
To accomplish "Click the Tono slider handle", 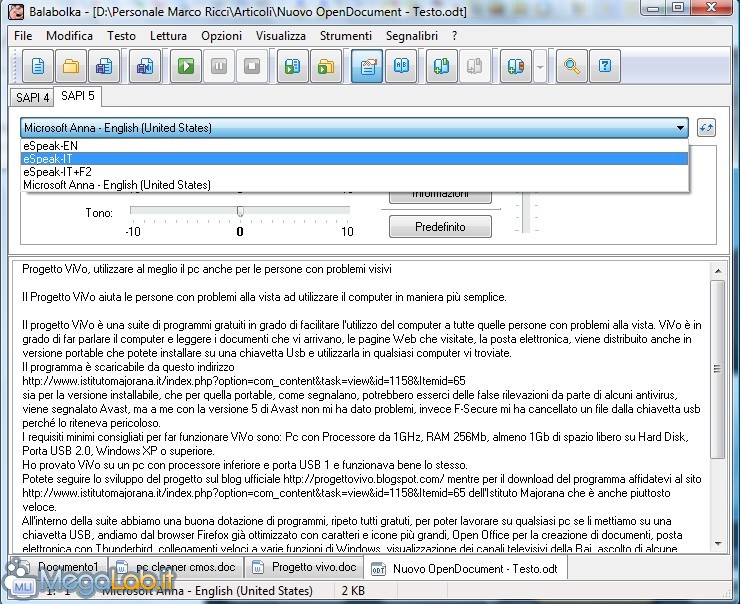I will point(240,211).
